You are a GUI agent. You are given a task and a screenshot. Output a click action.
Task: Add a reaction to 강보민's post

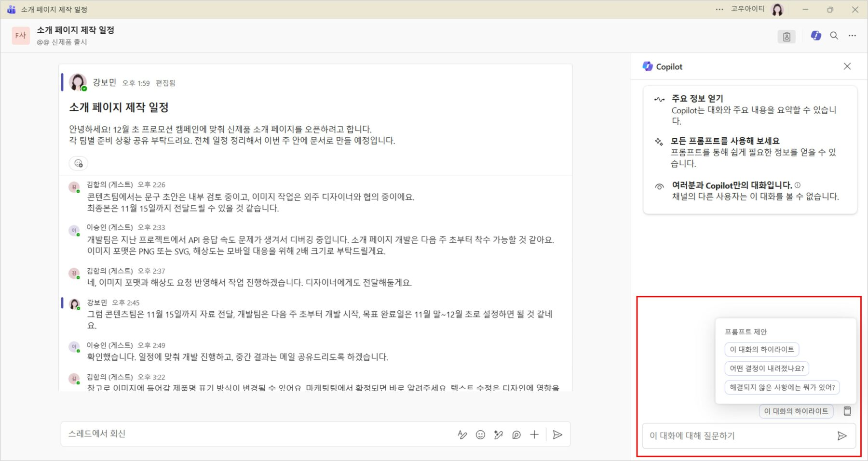[x=79, y=163]
